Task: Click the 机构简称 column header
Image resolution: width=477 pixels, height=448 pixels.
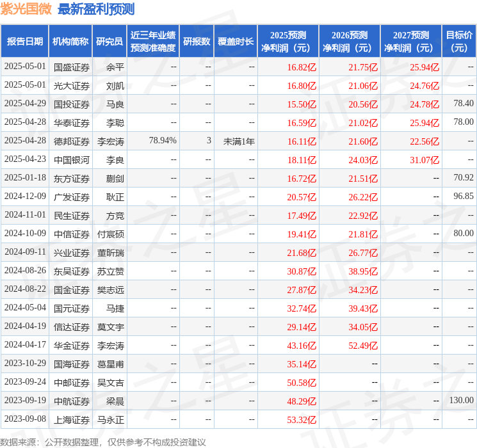Action: (70, 41)
